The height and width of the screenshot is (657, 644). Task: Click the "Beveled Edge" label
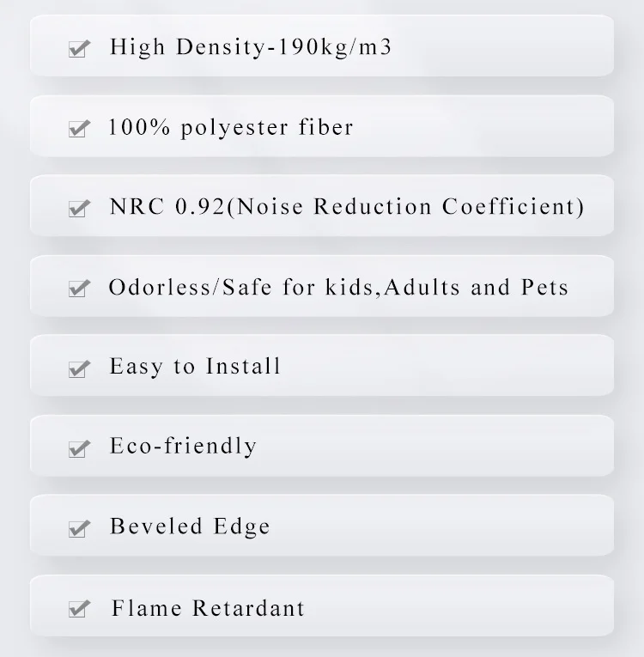tap(190, 526)
